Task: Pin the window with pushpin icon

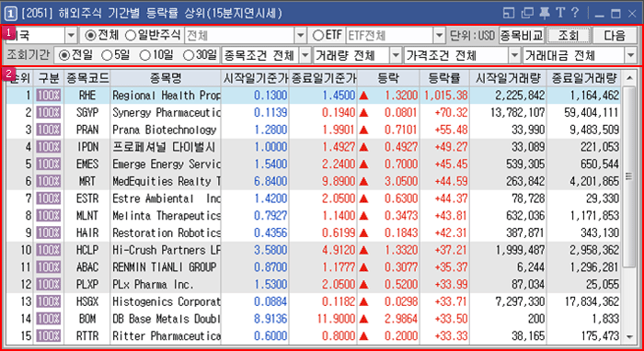Action: [x=545, y=14]
